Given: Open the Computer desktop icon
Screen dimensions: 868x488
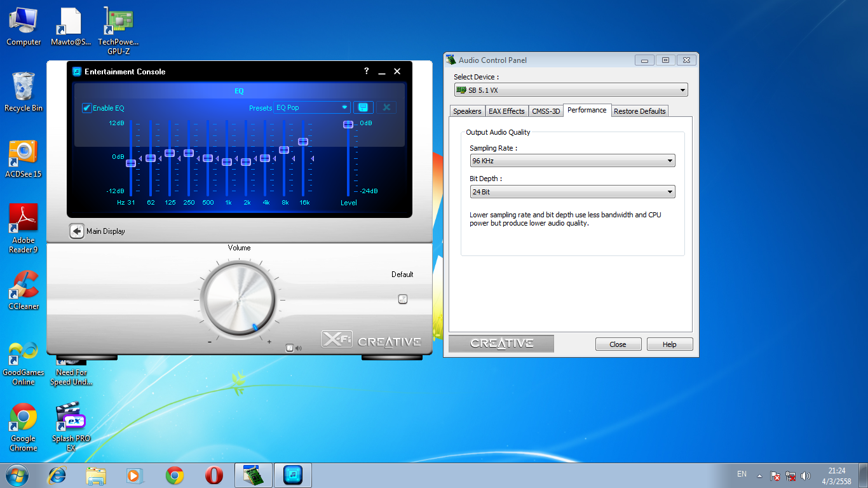Looking at the screenshot, I should point(24,26).
